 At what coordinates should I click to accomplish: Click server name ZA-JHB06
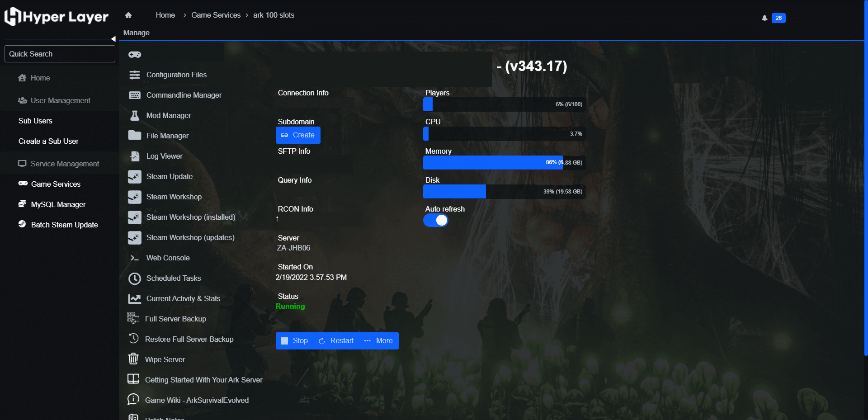[x=293, y=248]
